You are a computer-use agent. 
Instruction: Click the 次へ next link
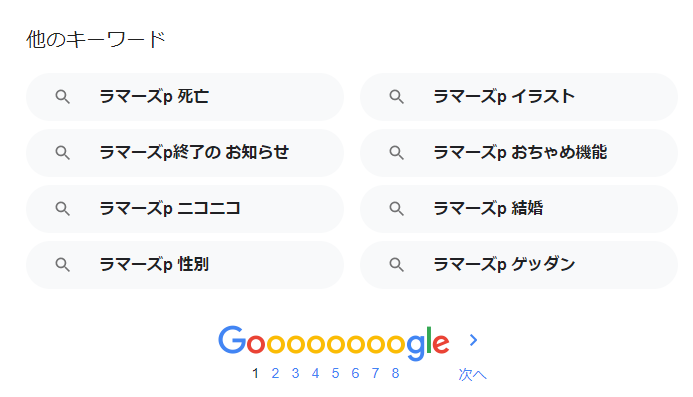[472, 374]
